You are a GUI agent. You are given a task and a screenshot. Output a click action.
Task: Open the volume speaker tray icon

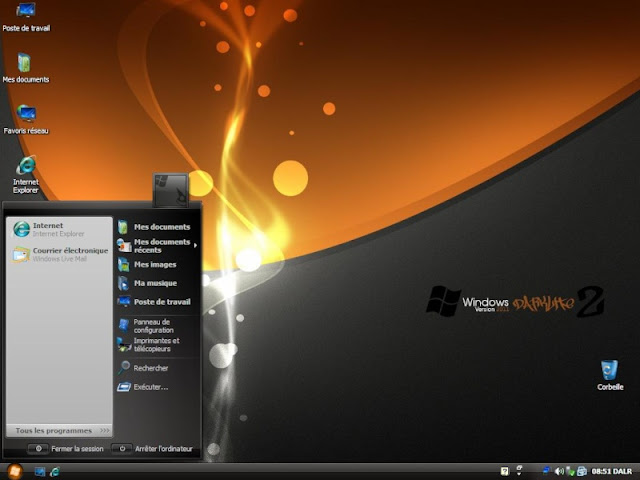(559, 471)
